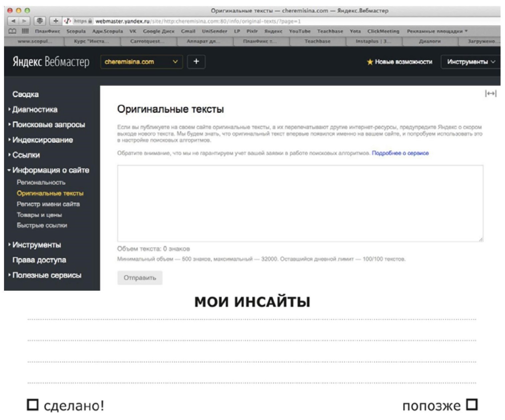
Task: Toggle the page width expand icon
Action: (x=490, y=94)
